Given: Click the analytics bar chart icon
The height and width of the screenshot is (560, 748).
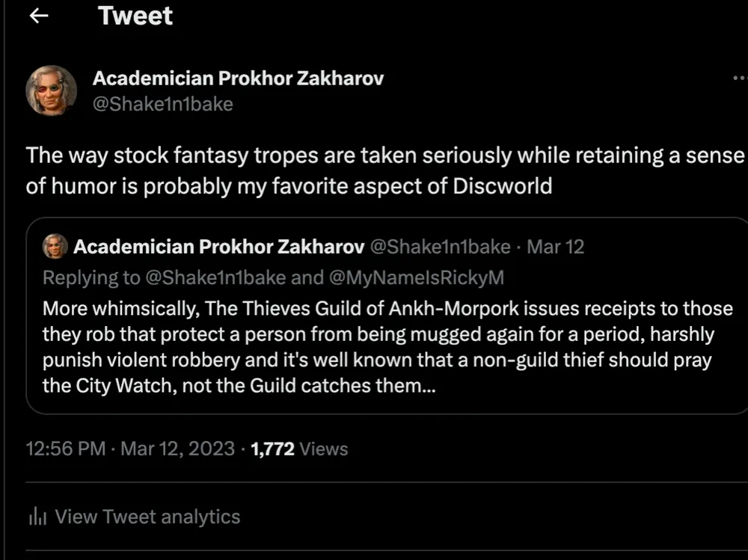Looking at the screenshot, I should click(x=37, y=517).
